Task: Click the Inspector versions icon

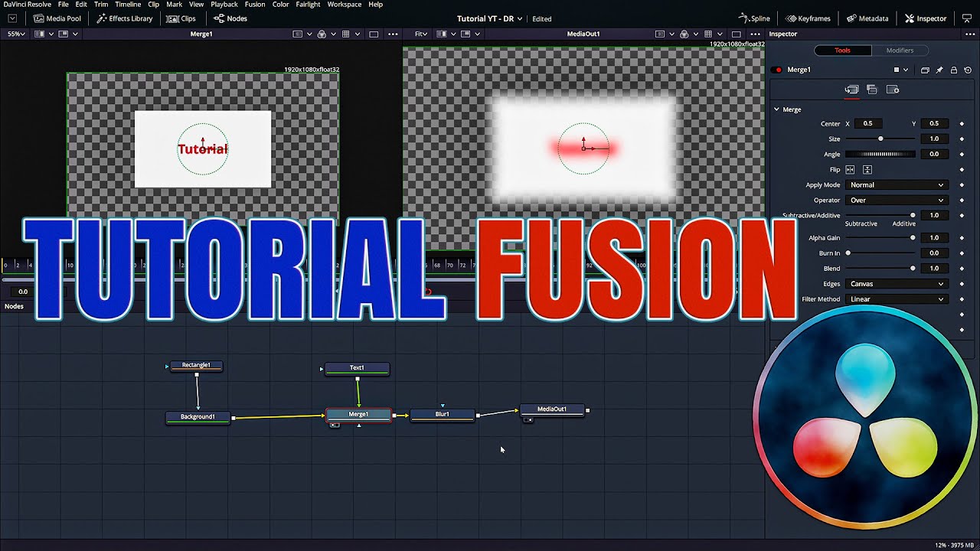Action: pyautogui.click(x=925, y=70)
